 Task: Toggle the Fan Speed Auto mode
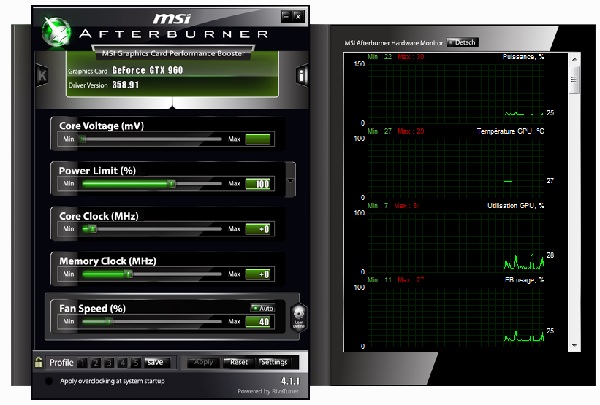pos(262,308)
